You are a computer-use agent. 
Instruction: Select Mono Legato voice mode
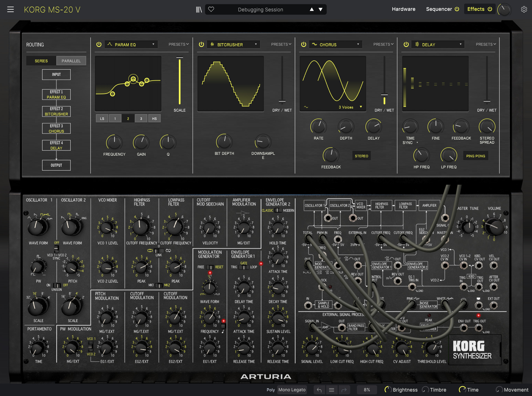[292, 390]
